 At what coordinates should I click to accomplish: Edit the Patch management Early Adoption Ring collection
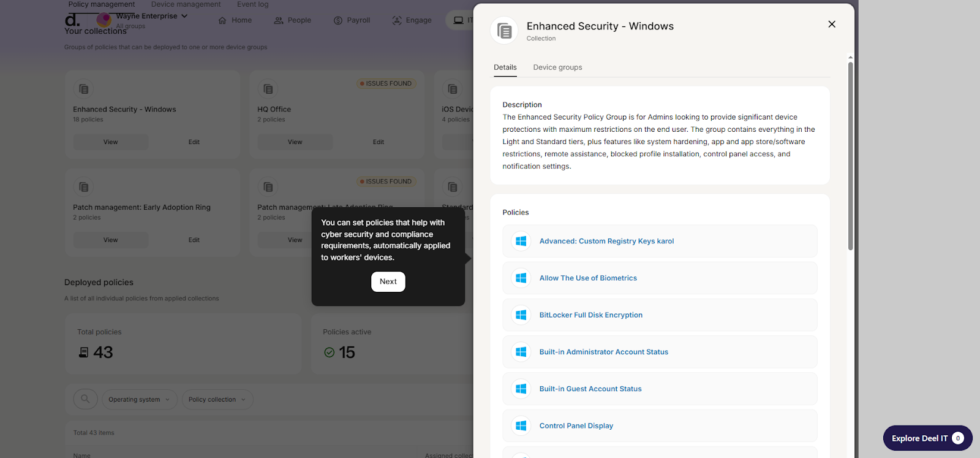[x=194, y=240]
